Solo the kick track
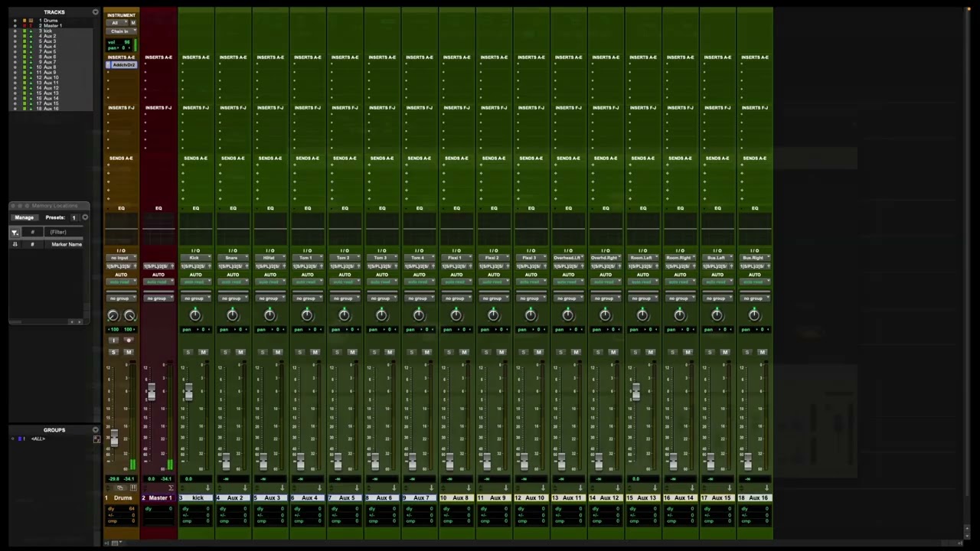 click(188, 352)
